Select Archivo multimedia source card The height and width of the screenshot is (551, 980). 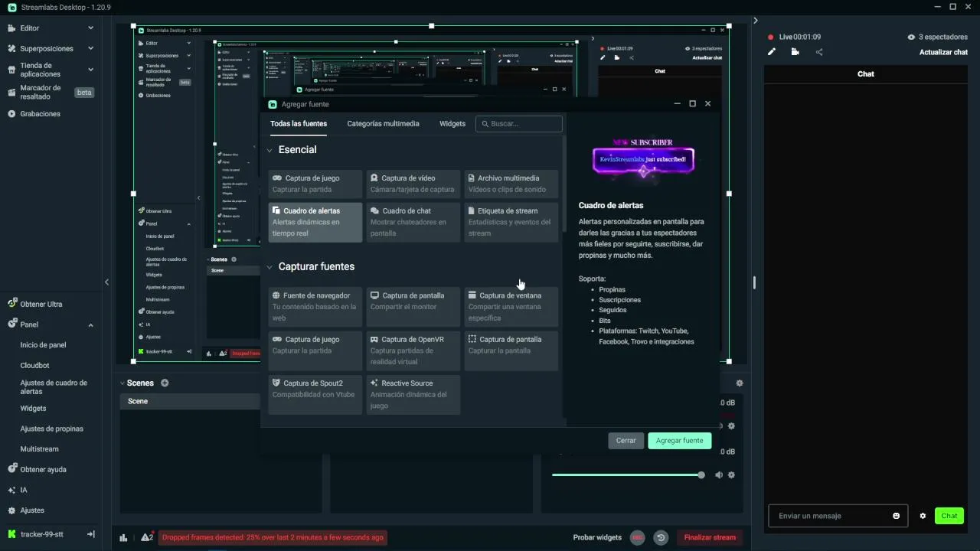coord(511,184)
